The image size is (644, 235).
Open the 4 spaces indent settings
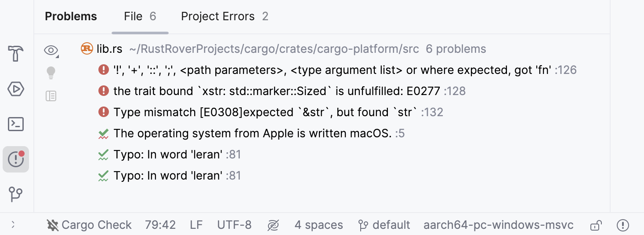click(x=318, y=225)
